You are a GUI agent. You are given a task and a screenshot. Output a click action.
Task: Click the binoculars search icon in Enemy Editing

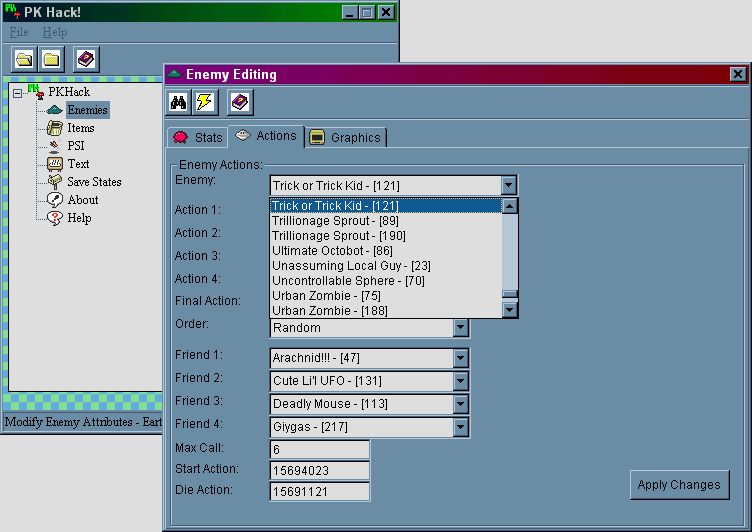coord(178,102)
